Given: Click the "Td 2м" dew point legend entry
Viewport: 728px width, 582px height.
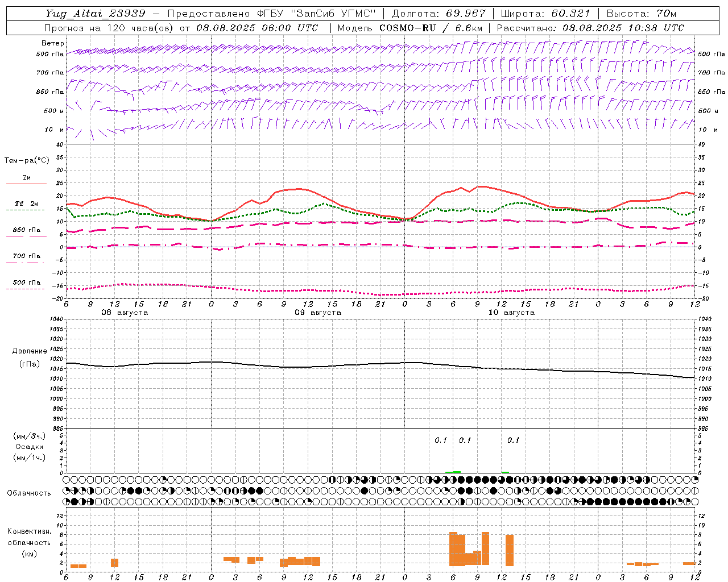Looking at the screenshot, I should pos(27,203).
